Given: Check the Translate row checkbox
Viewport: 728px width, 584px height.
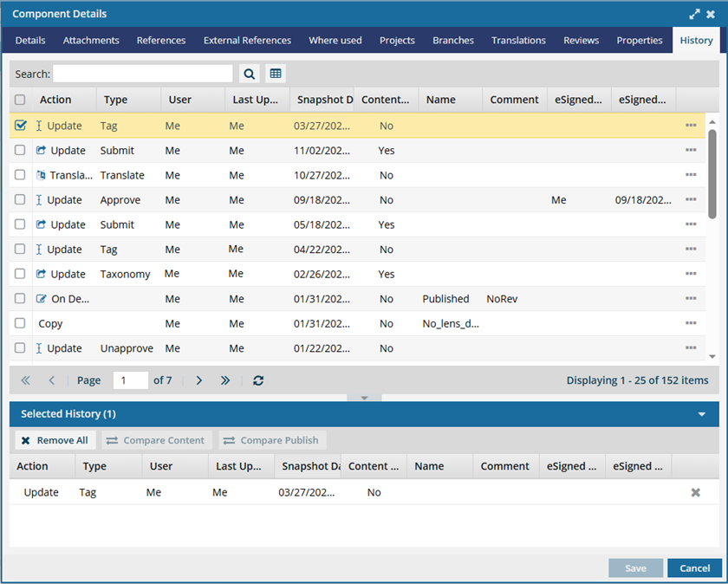Looking at the screenshot, I should click(21, 175).
